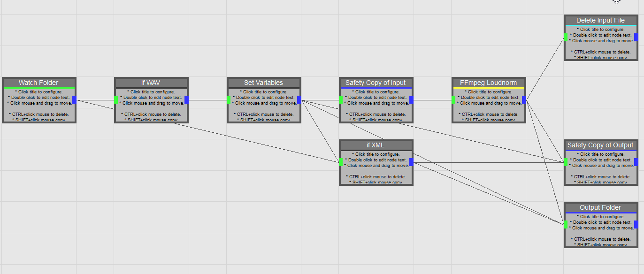Click the Set Variables node body text
The image size is (644, 274).
coord(263,106)
